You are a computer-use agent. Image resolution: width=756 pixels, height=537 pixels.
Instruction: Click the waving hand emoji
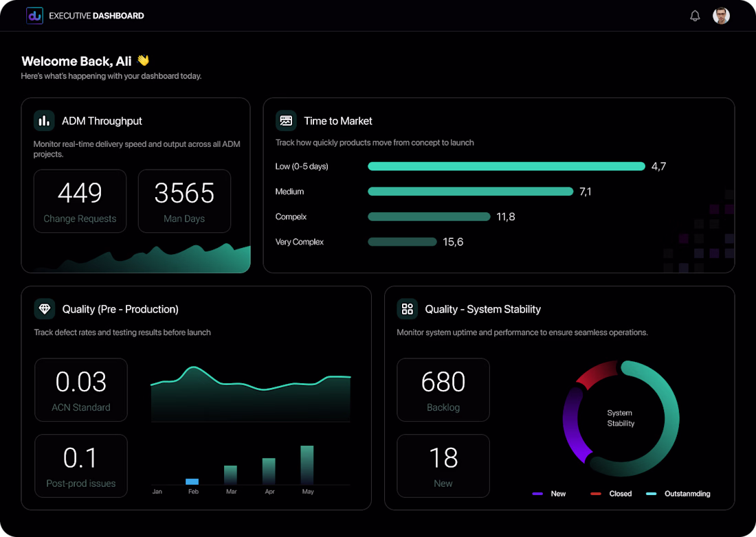click(x=143, y=60)
